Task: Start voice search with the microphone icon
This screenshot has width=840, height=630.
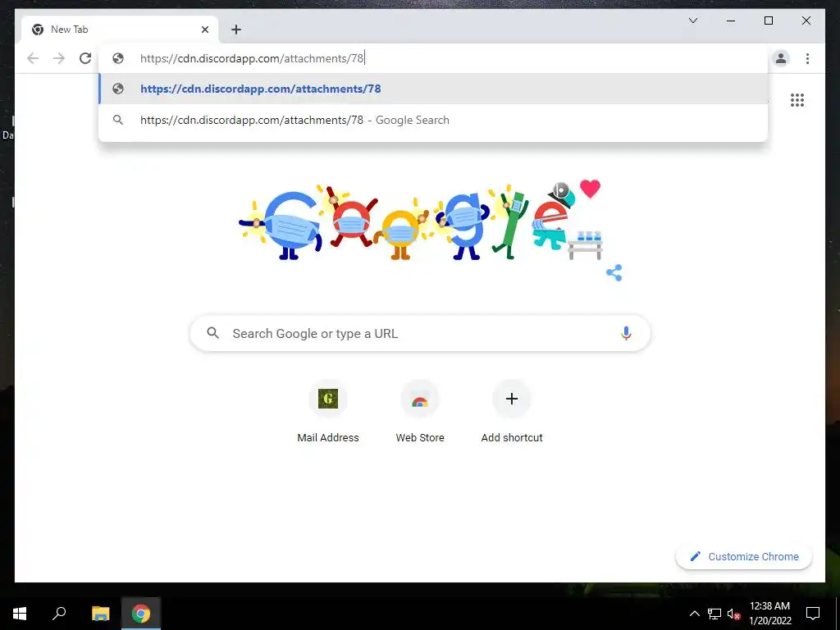Action: [626, 333]
